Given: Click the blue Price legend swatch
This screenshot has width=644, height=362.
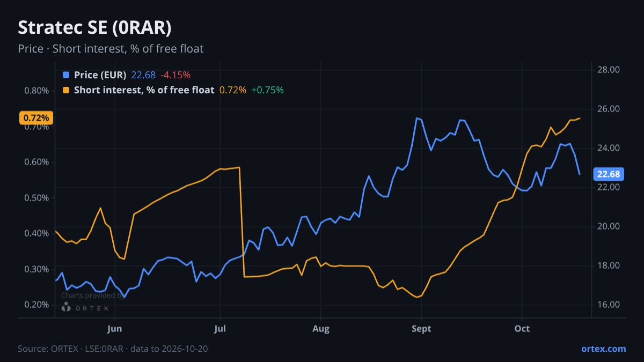Looking at the screenshot, I should click(x=66, y=75).
